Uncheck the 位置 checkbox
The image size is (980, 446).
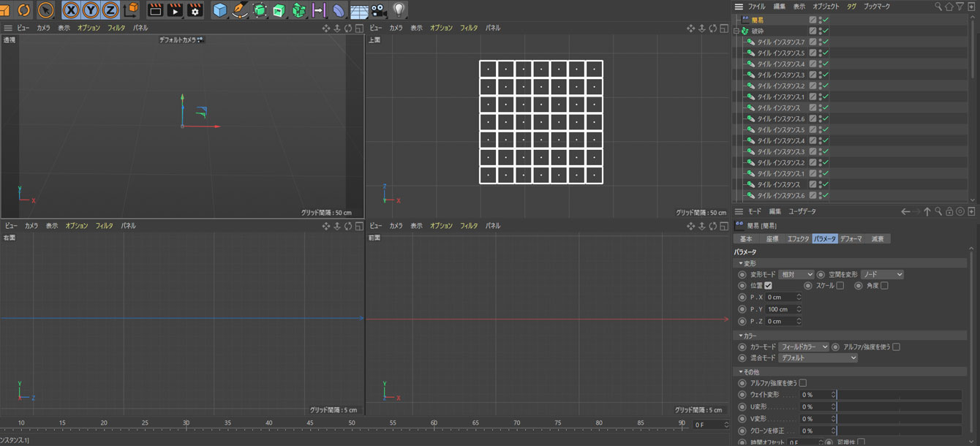pos(768,286)
